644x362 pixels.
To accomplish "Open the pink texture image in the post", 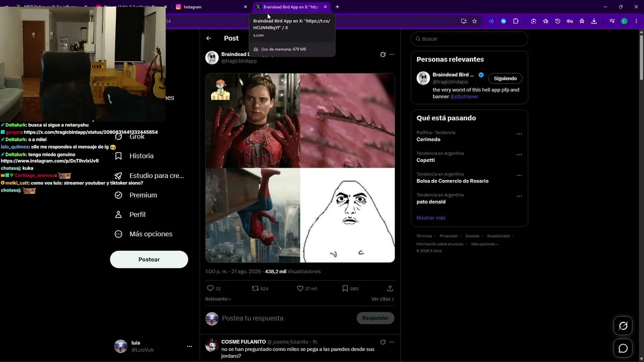I will coord(348,120).
